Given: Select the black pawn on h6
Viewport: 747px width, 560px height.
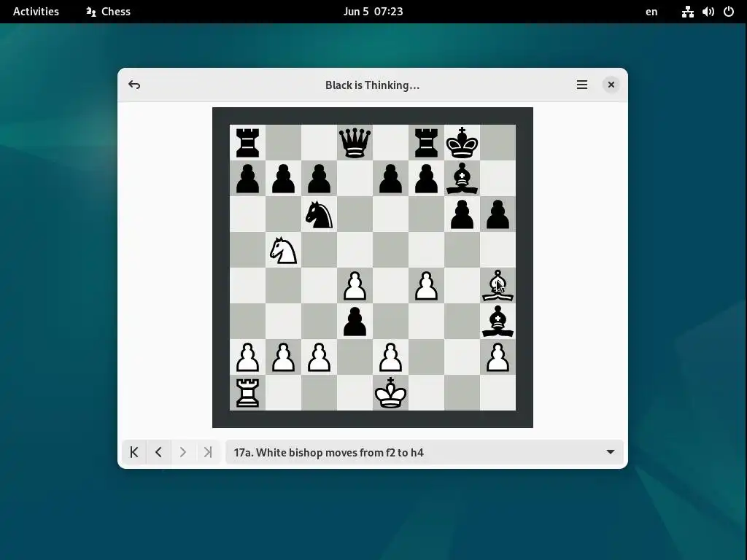Looking at the screenshot, I should tap(498, 214).
